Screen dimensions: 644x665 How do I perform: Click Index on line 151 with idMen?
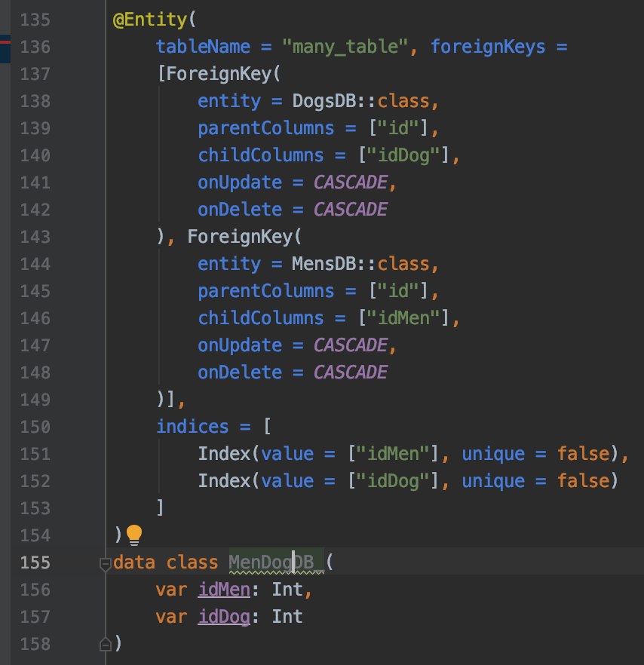coord(224,454)
